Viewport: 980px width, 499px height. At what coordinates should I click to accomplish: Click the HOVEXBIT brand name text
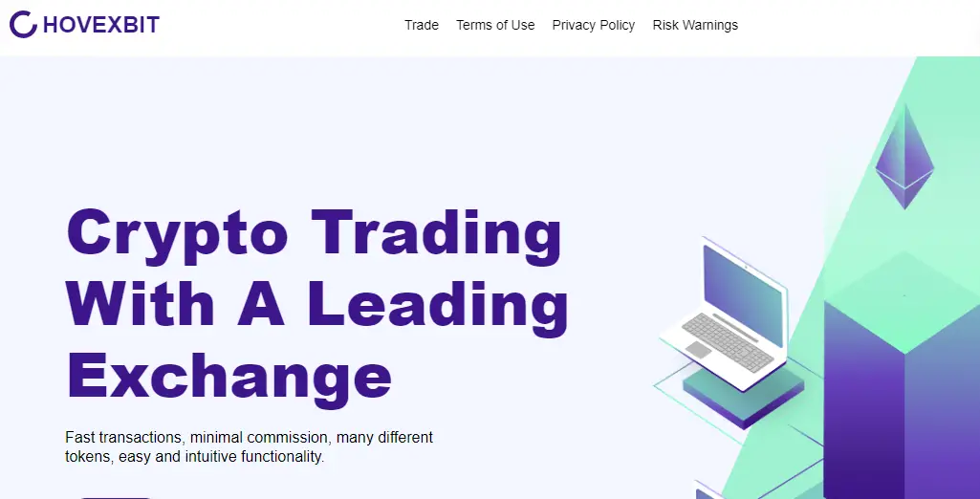(x=101, y=25)
